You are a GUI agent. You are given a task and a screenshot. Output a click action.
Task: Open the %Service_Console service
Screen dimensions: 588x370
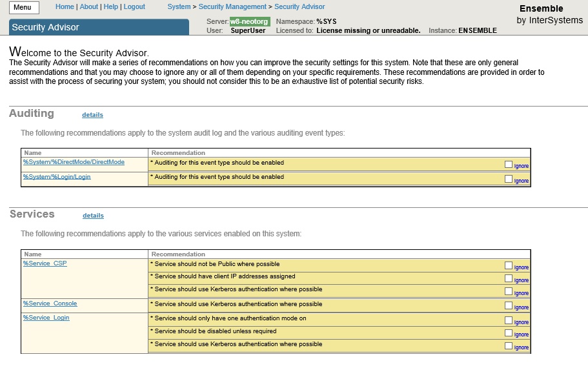pos(50,303)
